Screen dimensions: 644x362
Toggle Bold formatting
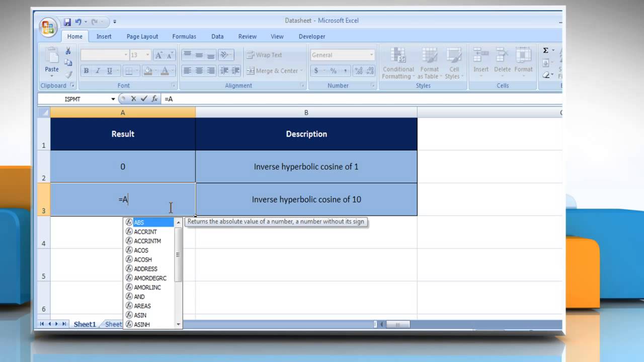point(86,71)
